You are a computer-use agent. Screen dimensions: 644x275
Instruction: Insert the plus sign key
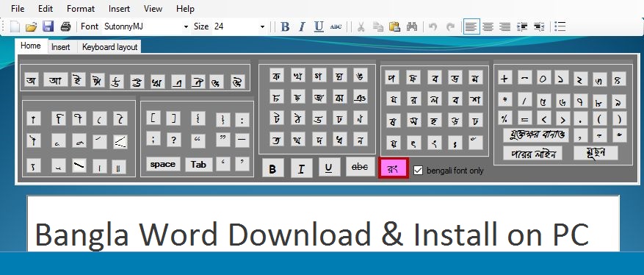[504, 78]
